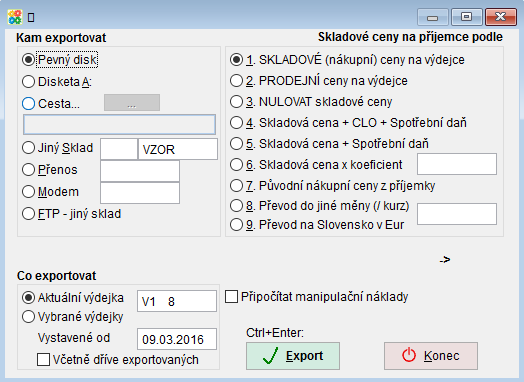Click the VZOR warehouse name field
524x382 pixels.
tap(178, 149)
